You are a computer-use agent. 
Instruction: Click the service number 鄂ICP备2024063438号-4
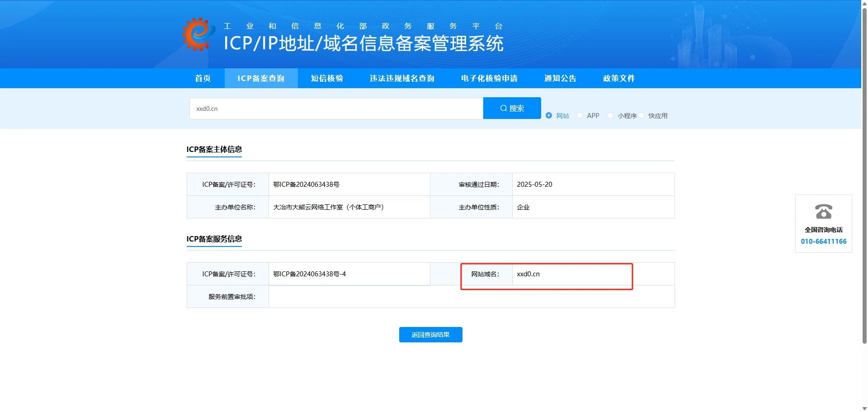point(309,274)
